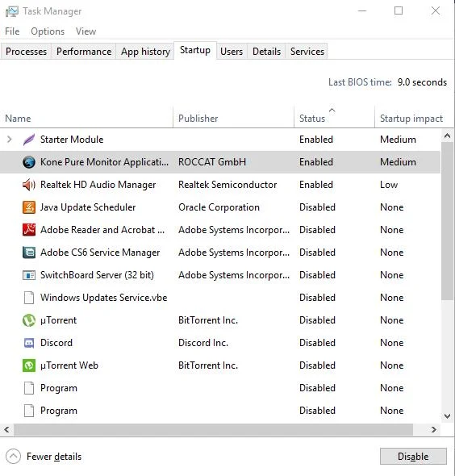Viewport: 455px width, 476px height.
Task: Click the Adobe CS6 Service Manager icon
Action: [29, 253]
